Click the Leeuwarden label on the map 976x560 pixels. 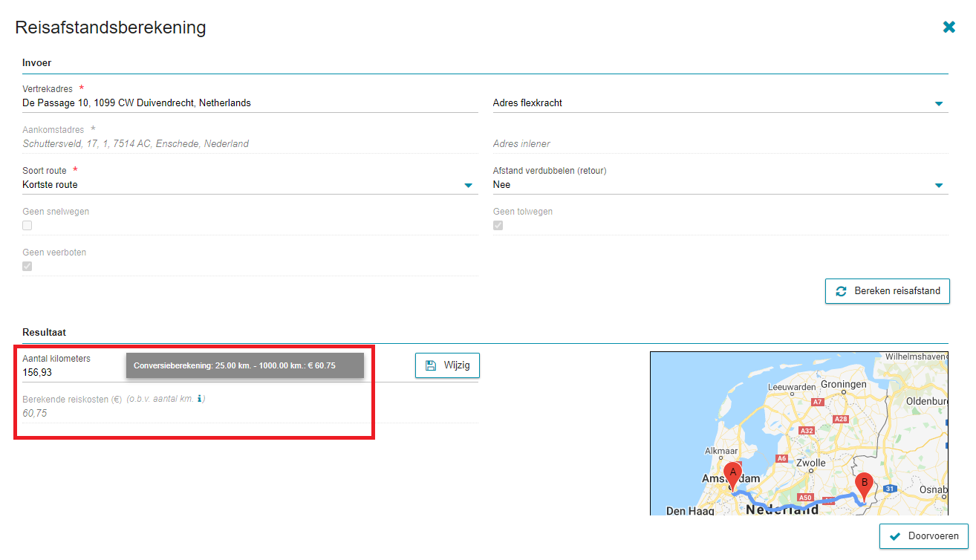(793, 387)
